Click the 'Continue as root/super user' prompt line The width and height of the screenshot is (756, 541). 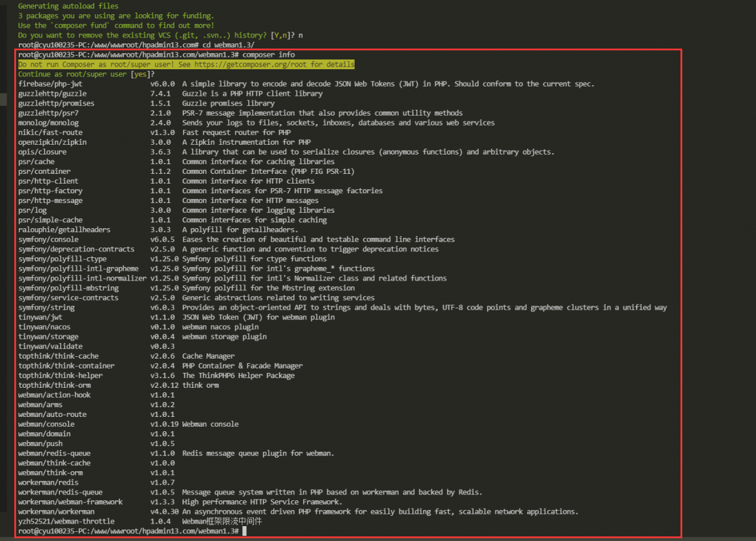[x=87, y=74]
